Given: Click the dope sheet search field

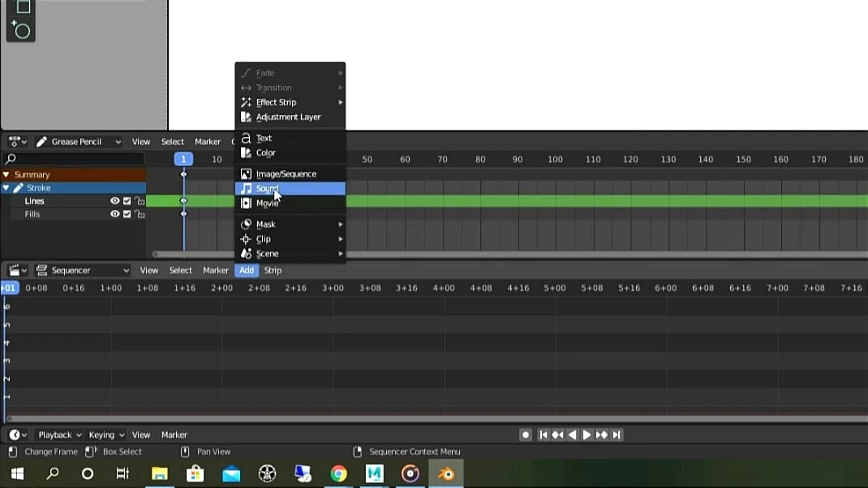Looking at the screenshot, I should point(74,159).
